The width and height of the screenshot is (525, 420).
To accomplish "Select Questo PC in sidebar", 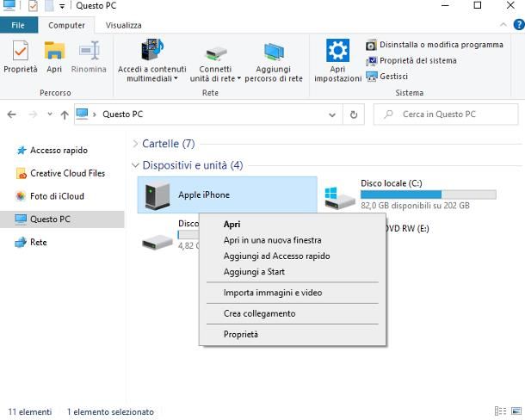I will (62, 219).
